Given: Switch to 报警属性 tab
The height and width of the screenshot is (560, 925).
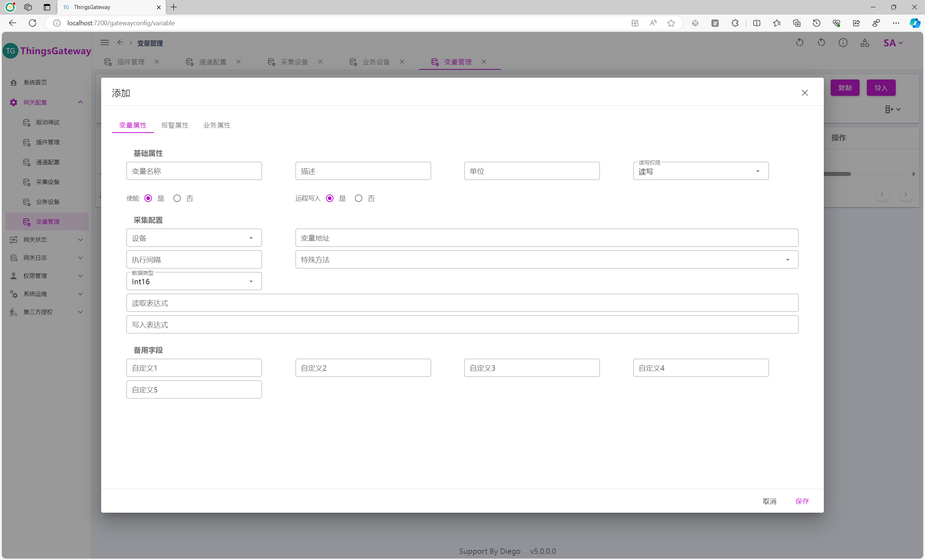Looking at the screenshot, I should pos(175,125).
